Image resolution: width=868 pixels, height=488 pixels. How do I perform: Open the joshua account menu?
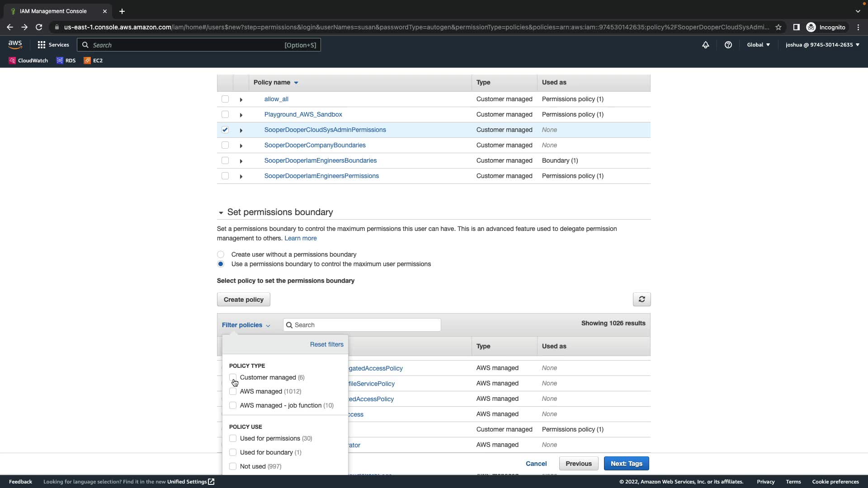[x=822, y=45]
